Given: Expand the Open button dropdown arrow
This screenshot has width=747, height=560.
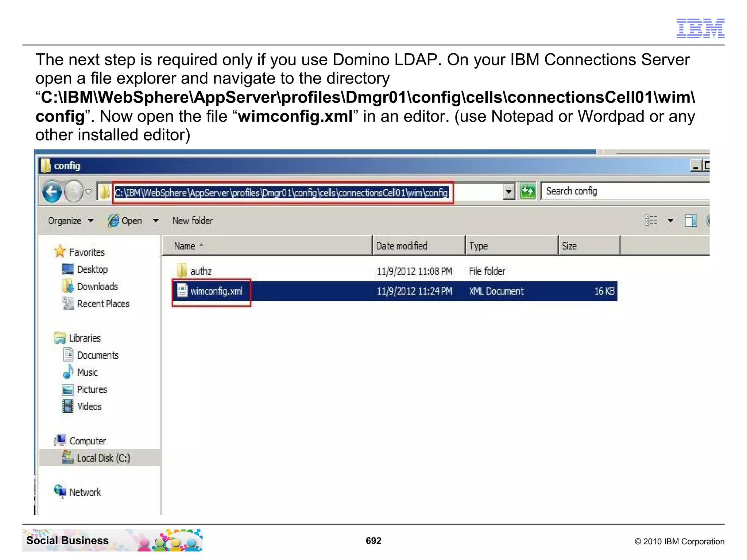Looking at the screenshot, I should (156, 221).
